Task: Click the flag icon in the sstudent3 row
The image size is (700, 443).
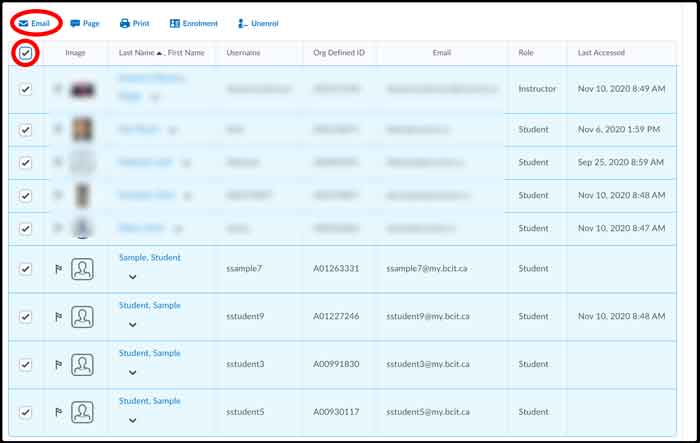Action: [x=58, y=364]
